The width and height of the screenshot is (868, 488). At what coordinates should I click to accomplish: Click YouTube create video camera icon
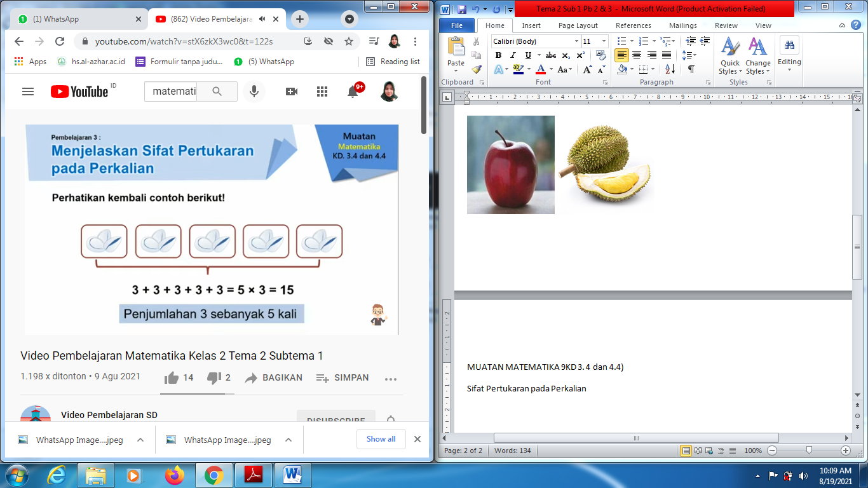[x=292, y=91]
